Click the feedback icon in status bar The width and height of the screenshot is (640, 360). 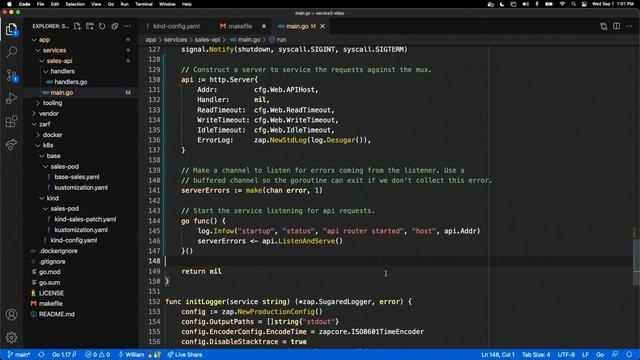coord(615,355)
